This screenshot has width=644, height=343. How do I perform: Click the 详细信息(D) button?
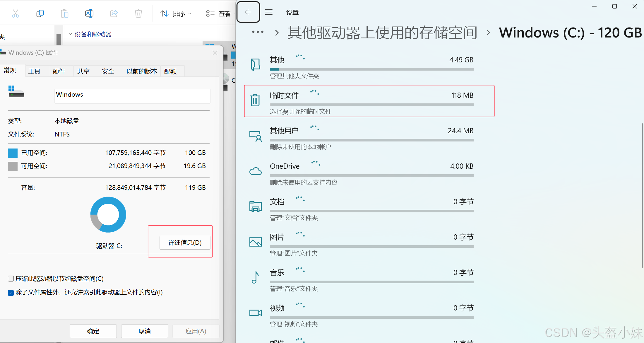pyautogui.click(x=185, y=243)
